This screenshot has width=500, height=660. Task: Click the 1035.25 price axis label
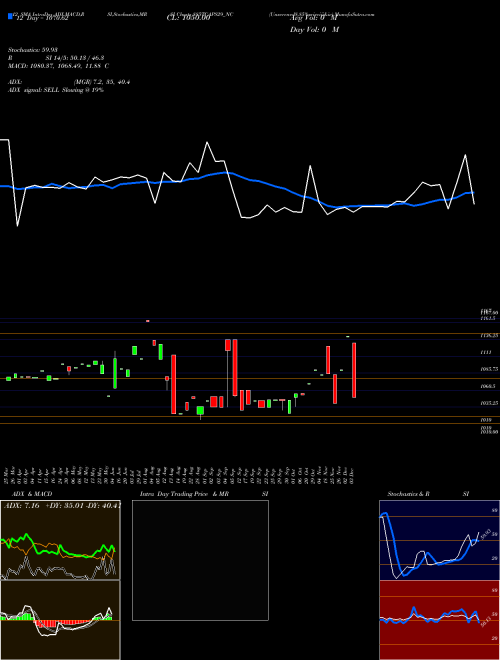pyautogui.click(x=489, y=403)
